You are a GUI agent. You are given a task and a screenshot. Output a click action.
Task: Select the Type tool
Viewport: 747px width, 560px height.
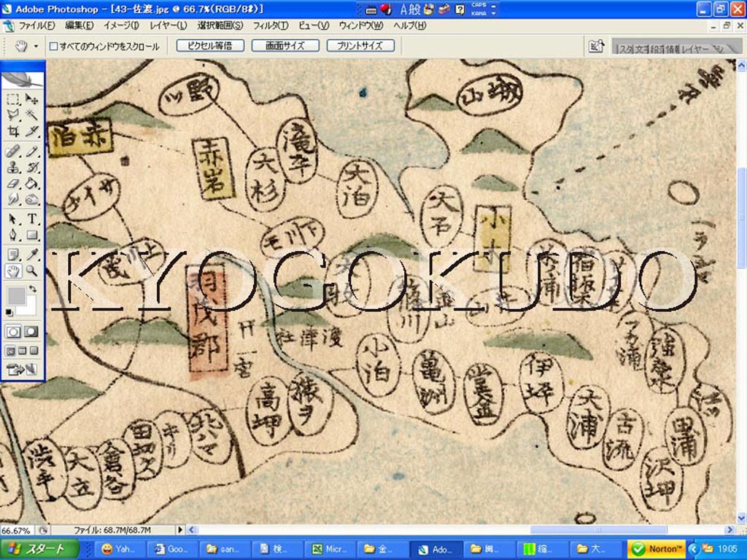point(31,219)
